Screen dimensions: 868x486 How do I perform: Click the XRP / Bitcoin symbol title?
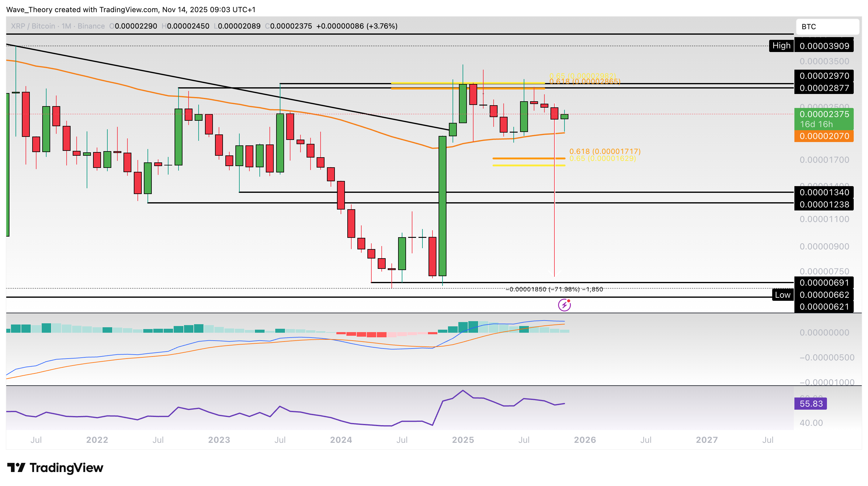33,26
